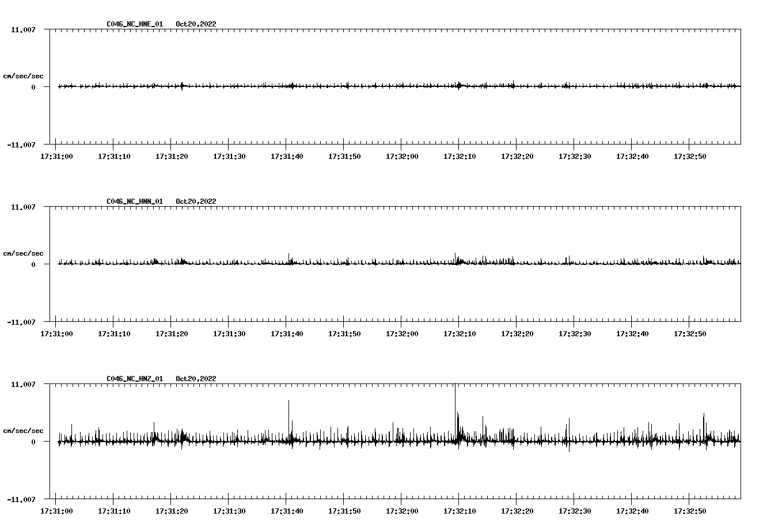782x532 pixels.
Task: Click the 11.007 upper limit on HNE axis
Action: coord(23,29)
